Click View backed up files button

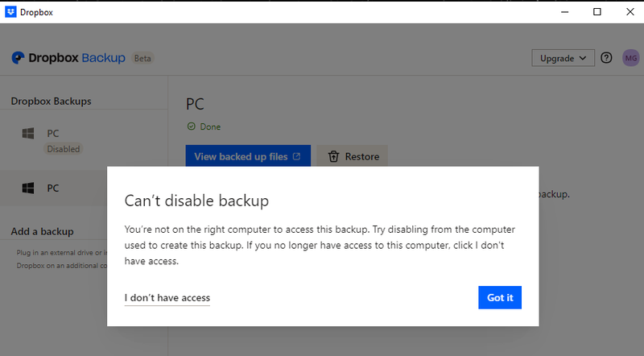241,157
